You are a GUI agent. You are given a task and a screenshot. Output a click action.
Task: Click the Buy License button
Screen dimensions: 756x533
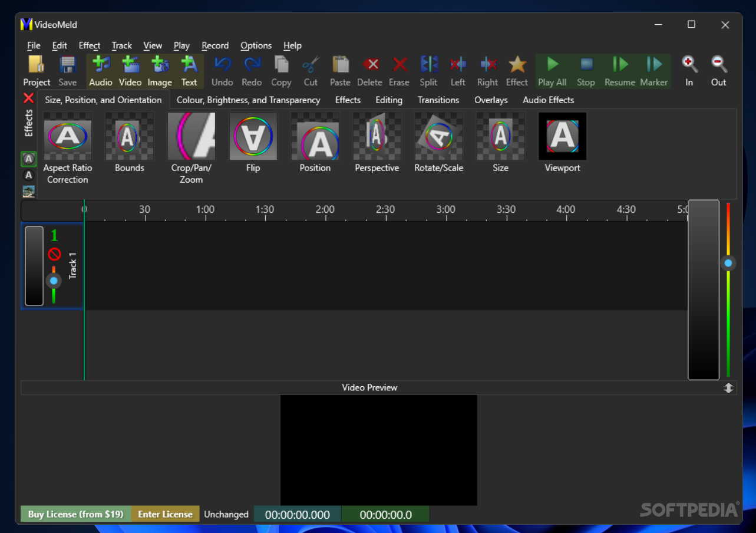76,514
